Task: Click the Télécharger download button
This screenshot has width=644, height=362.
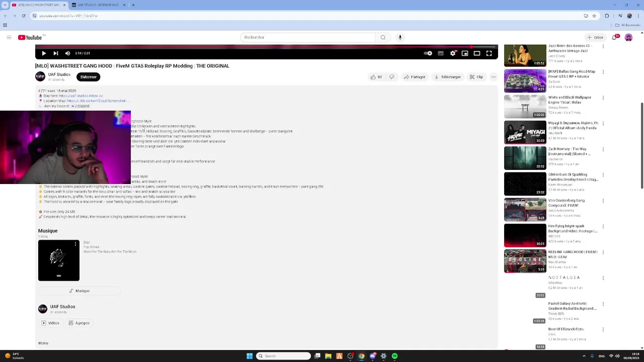Action: [x=448, y=77]
